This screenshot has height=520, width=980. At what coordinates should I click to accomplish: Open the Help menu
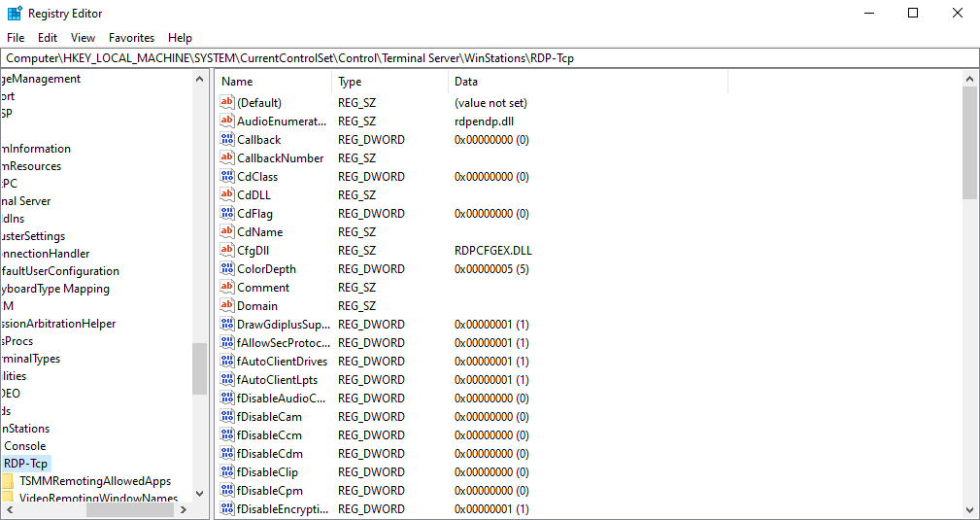tap(180, 38)
